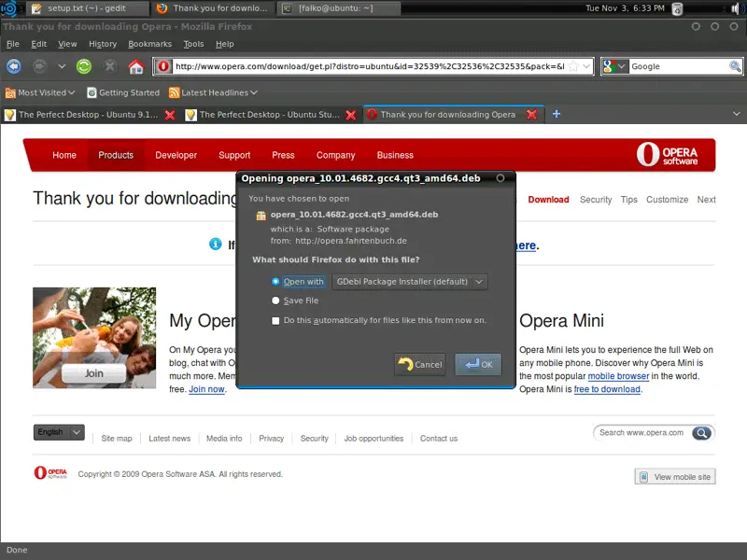The image size is (747, 560).
Task: Go to the Home page icon
Action: 135,66
